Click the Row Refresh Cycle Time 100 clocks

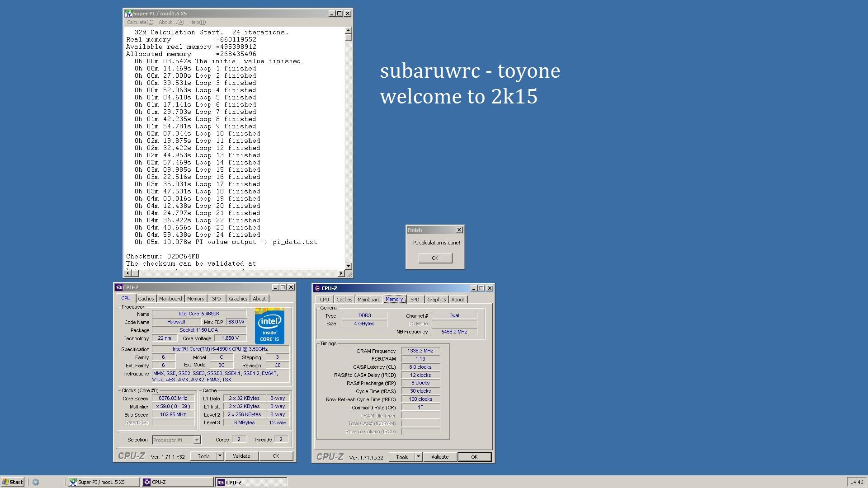point(420,399)
